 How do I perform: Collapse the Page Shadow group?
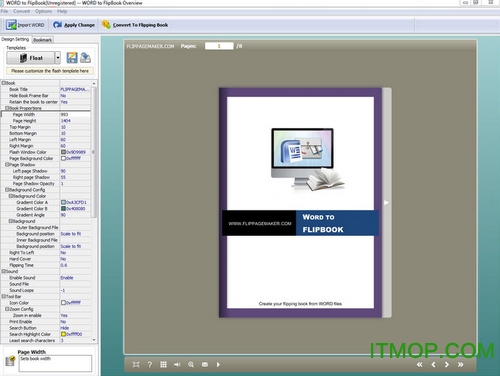tap(7, 165)
